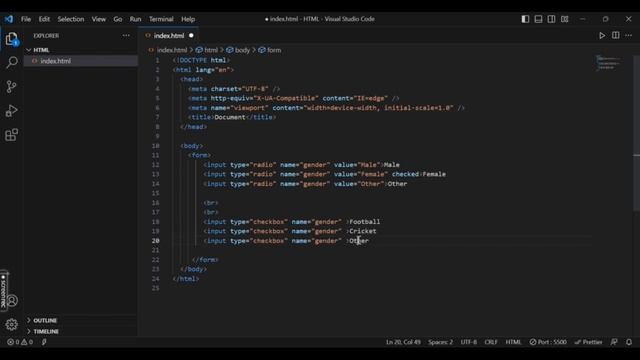Select the index.html editor tab
Image resolution: width=640 pixels, height=360 pixels.
click(x=169, y=36)
